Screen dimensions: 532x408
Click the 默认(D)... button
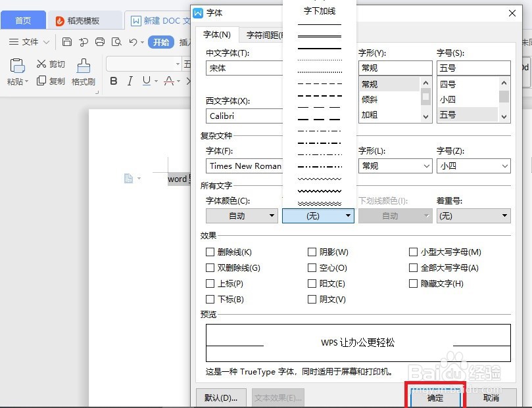tap(221, 397)
